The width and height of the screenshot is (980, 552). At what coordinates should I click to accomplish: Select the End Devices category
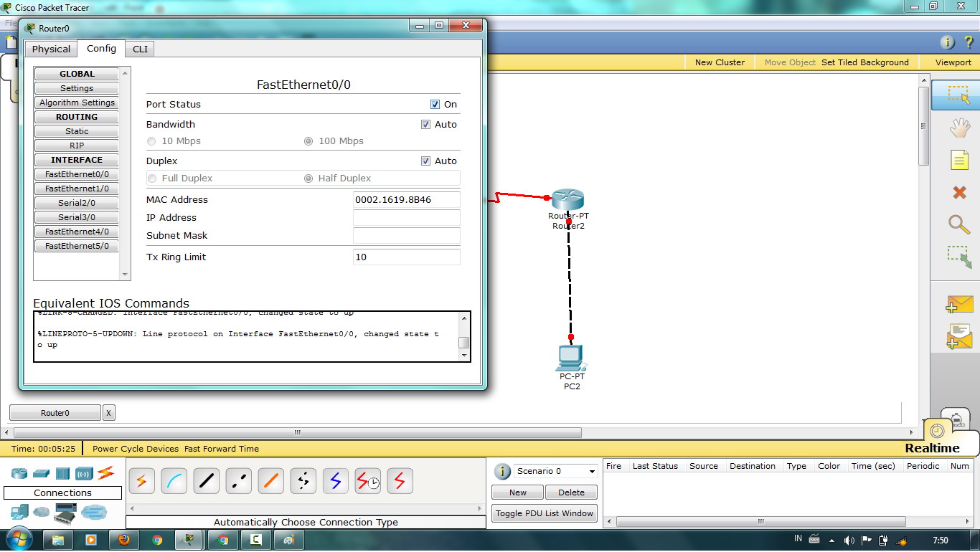tap(19, 512)
